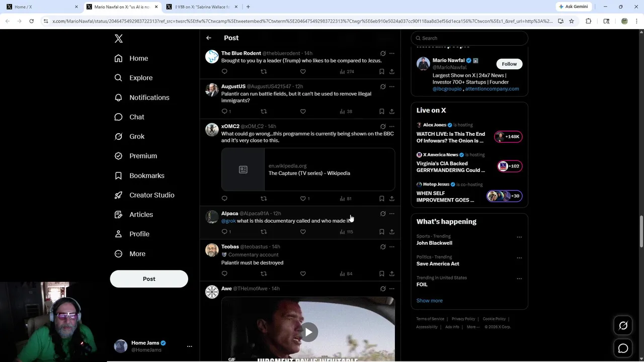644x362 pixels.
Task: Share The Blue Rodent's post
Action: [x=392, y=71]
